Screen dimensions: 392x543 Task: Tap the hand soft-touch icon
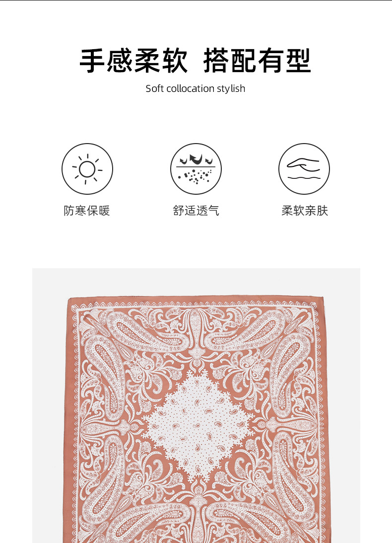(x=304, y=169)
